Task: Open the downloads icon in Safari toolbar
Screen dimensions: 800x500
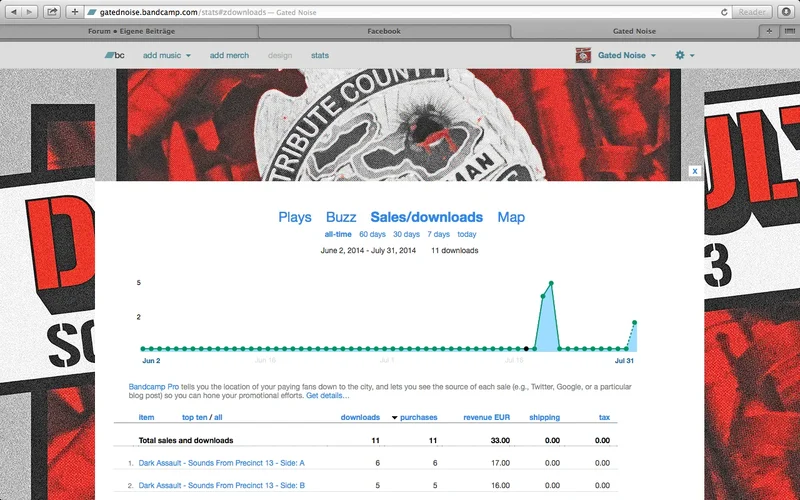Action: pos(787,12)
